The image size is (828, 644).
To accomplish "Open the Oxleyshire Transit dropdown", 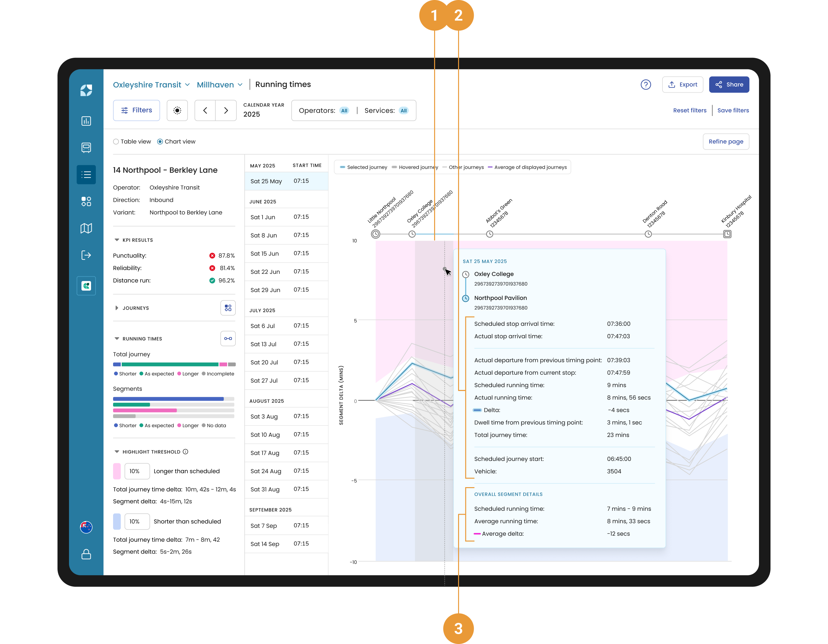I will (151, 85).
